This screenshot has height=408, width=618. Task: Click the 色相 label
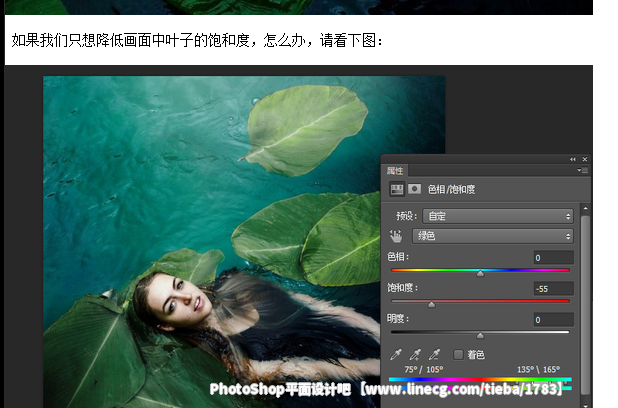click(398, 257)
